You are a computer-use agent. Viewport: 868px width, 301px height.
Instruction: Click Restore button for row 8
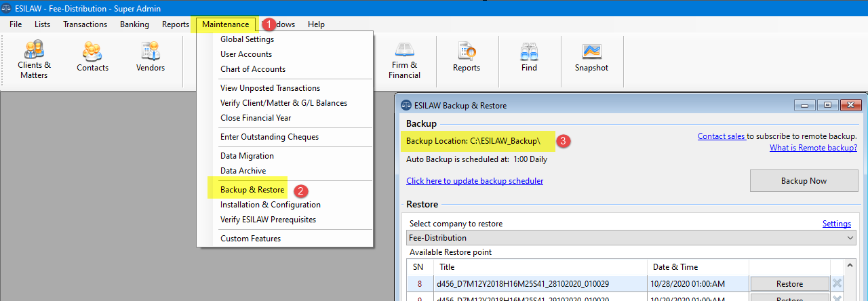point(789,284)
